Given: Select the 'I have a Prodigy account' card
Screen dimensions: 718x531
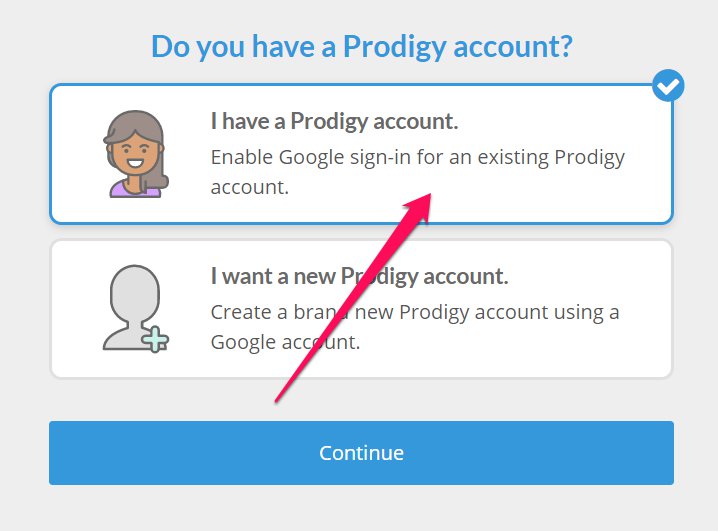Looking at the screenshot, I should click(x=361, y=154).
